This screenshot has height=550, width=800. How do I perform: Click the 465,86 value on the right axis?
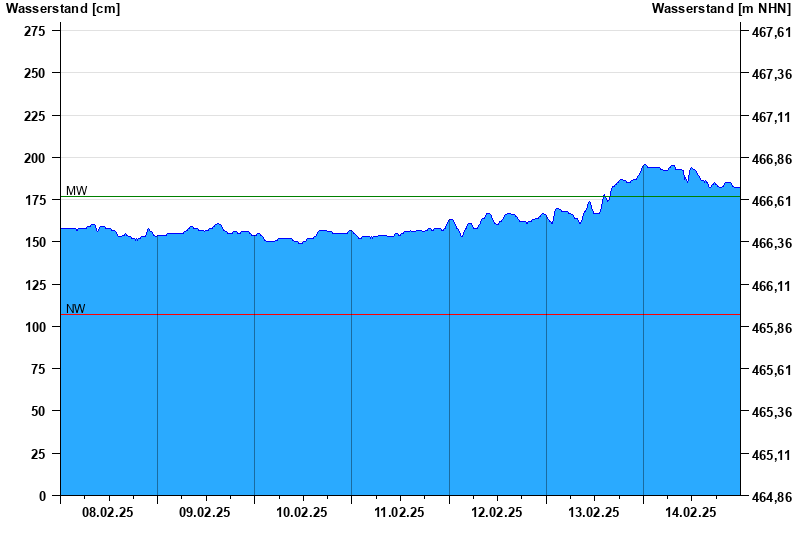point(771,328)
